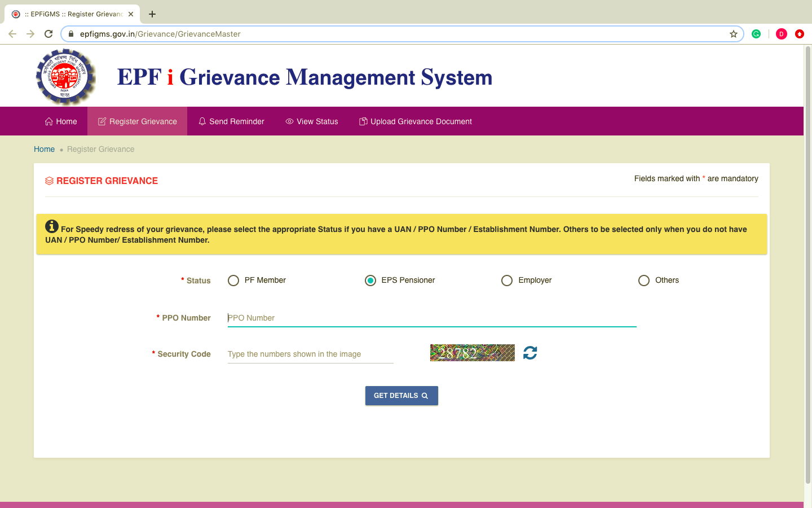812x508 pixels.
Task: Click the browser forward arrow
Action: 30,34
